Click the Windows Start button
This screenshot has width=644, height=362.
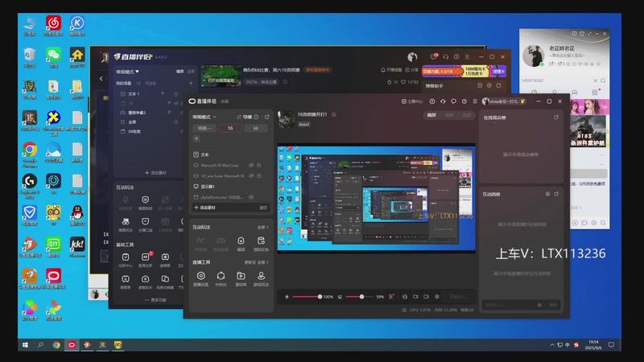[26, 345]
